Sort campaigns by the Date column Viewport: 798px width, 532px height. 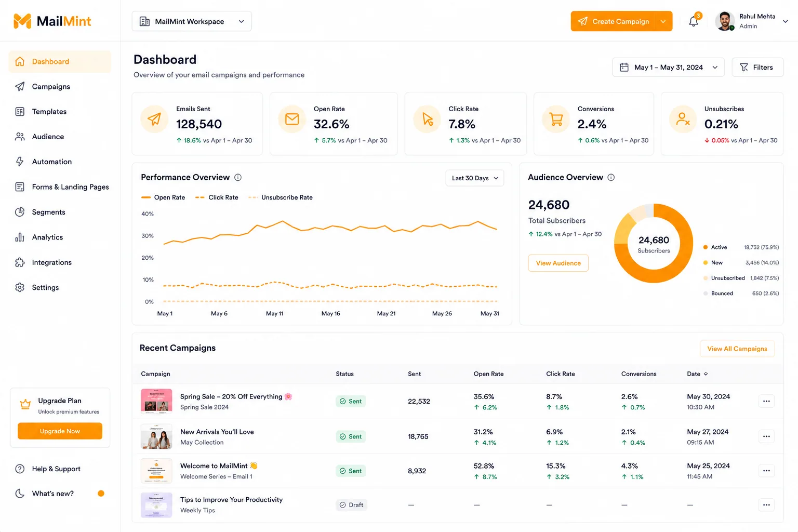pyautogui.click(x=697, y=374)
